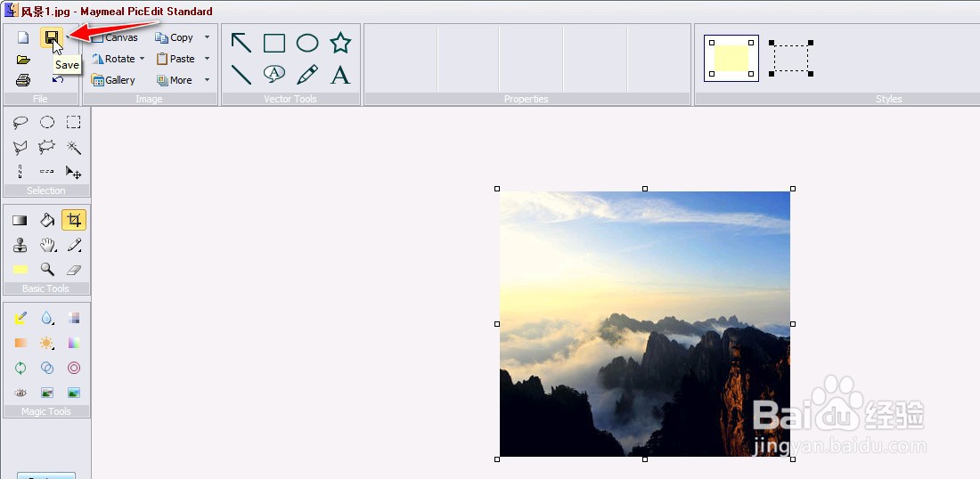Expand the More dropdown arrow
The height and width of the screenshot is (479, 980).
[207, 80]
